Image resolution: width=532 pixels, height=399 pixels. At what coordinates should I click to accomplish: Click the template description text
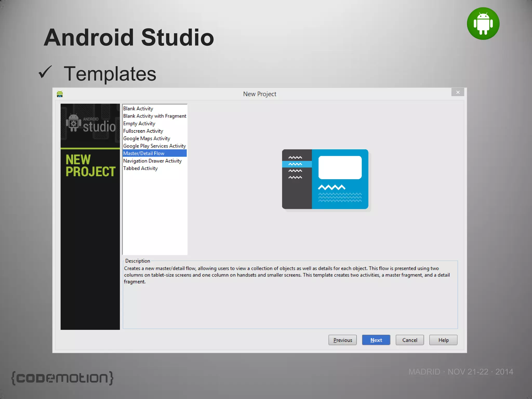(x=287, y=275)
